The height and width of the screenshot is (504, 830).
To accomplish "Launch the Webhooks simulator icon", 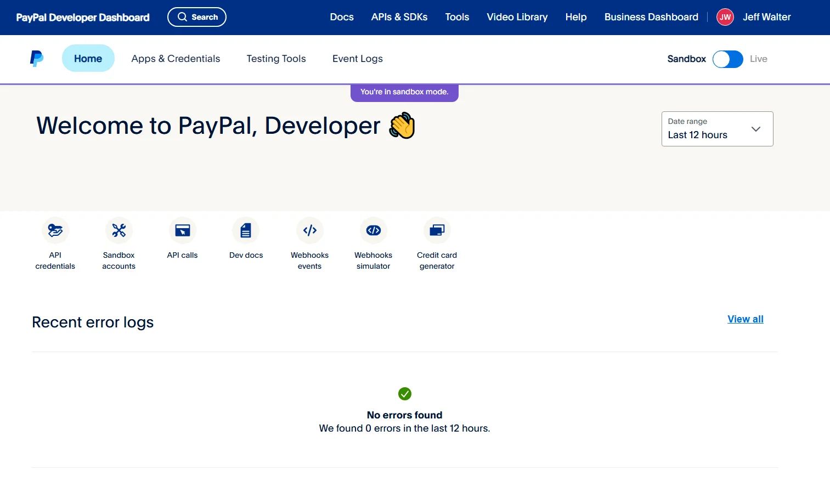I will [373, 231].
